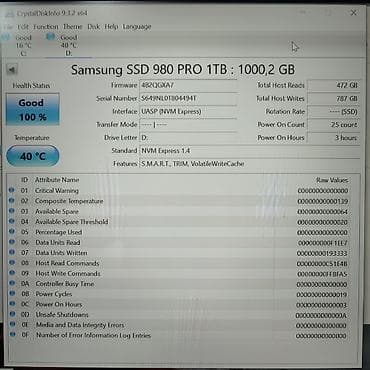Select the Data Units Written attribute name

[61, 253]
